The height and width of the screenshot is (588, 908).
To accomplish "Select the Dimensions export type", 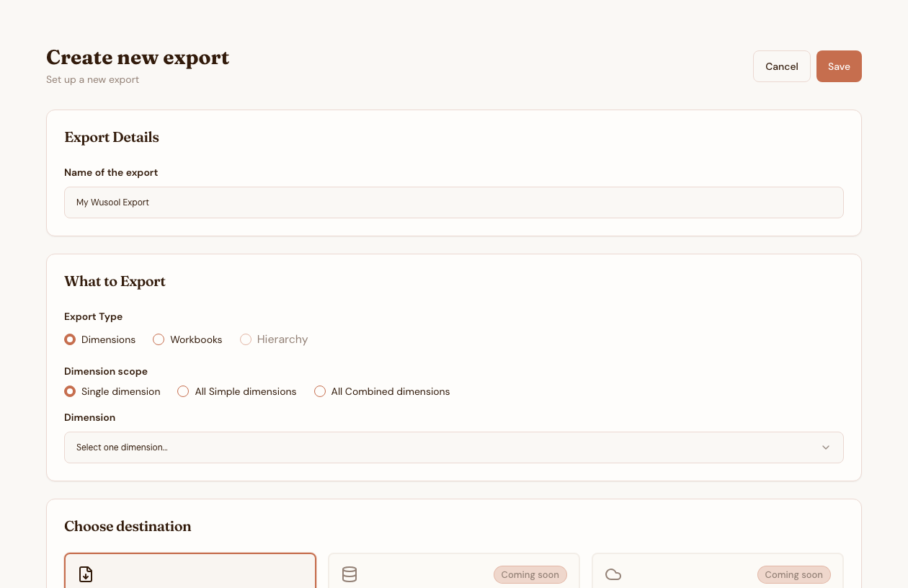I will [x=70, y=339].
